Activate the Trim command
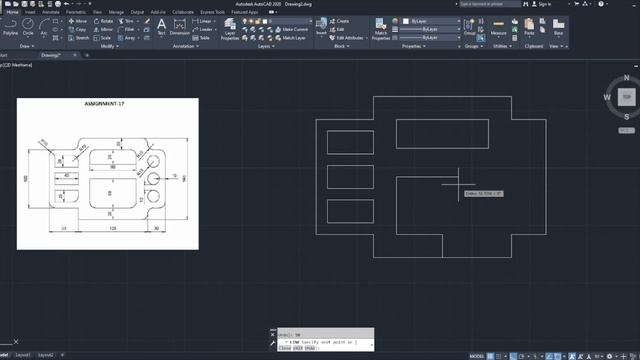The width and height of the screenshot is (640, 360). click(x=126, y=21)
